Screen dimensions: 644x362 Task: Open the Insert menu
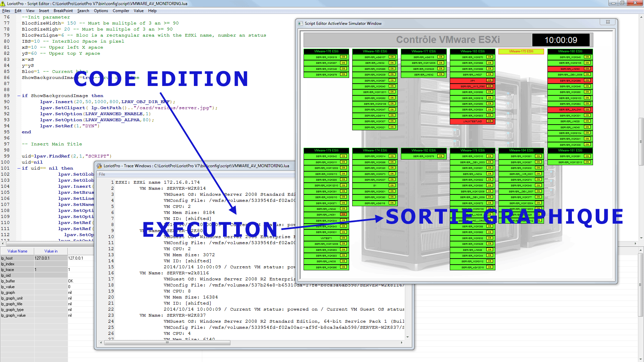click(x=44, y=11)
